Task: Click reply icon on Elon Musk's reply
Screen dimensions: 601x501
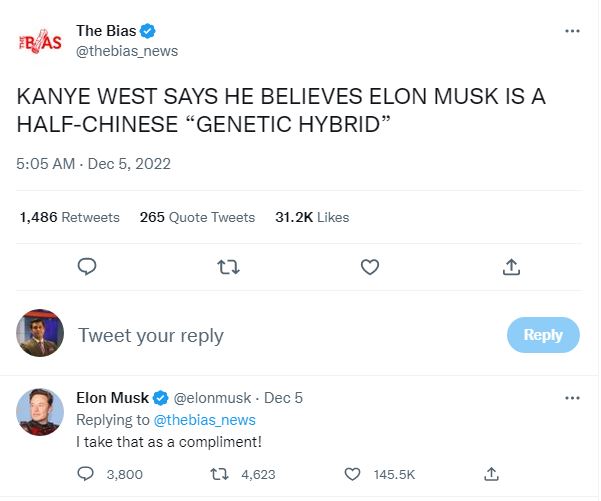Action: (86, 473)
